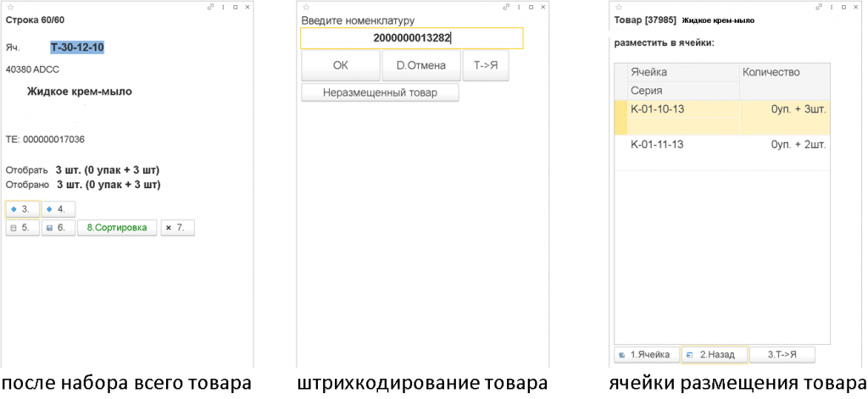Click Серия column header

click(683, 91)
